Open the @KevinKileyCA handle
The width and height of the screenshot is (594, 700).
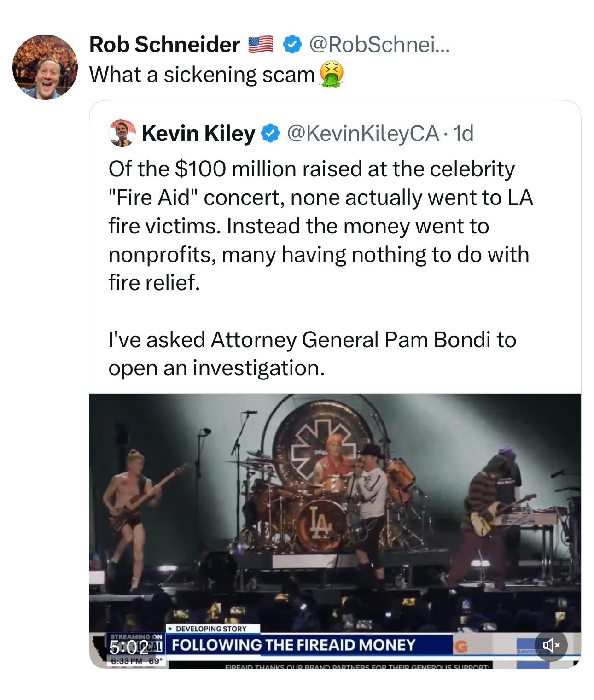pyautogui.click(x=362, y=134)
